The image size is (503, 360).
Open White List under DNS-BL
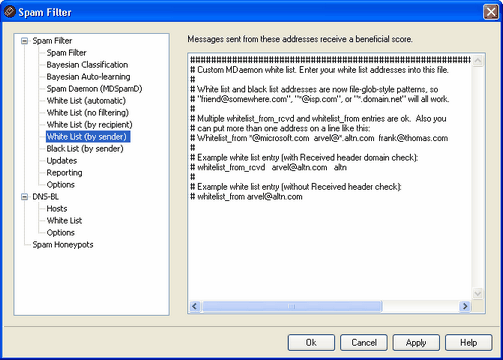[x=64, y=221]
